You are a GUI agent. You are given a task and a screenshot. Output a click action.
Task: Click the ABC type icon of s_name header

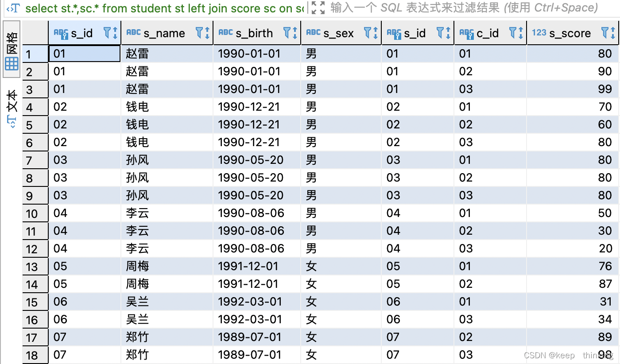[x=133, y=32]
